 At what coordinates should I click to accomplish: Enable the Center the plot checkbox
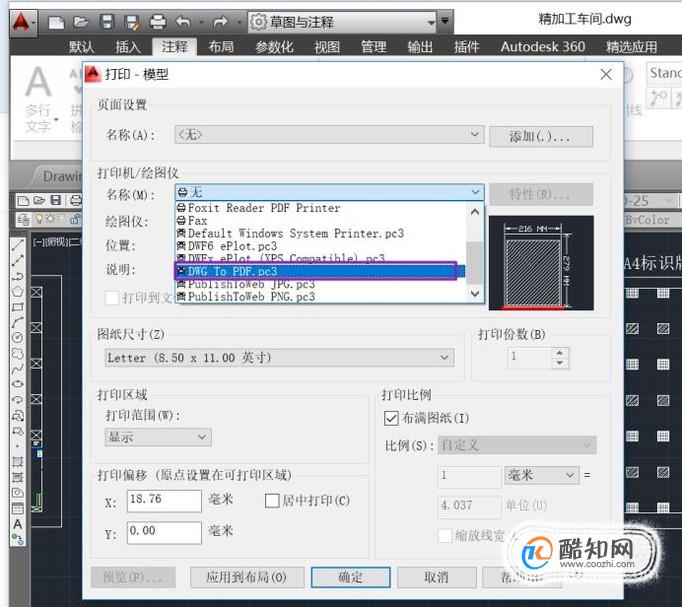(x=272, y=500)
